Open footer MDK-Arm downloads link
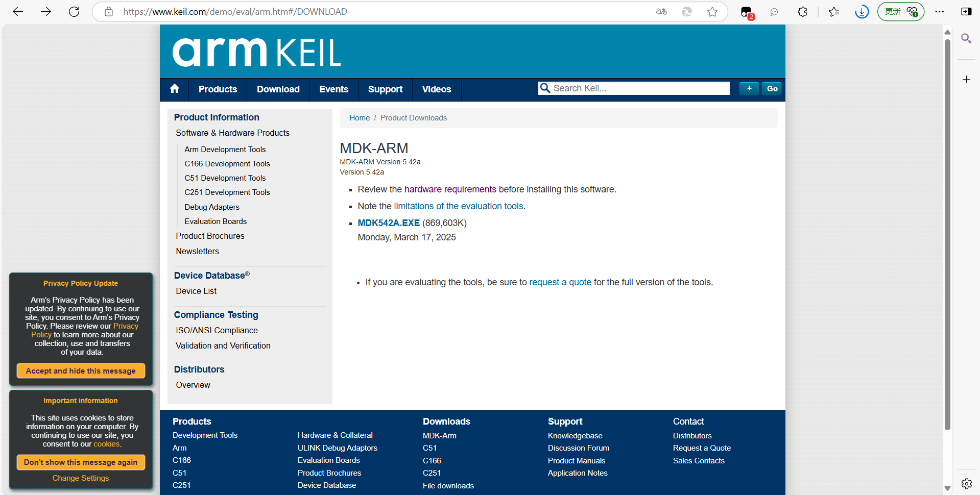 (x=440, y=436)
